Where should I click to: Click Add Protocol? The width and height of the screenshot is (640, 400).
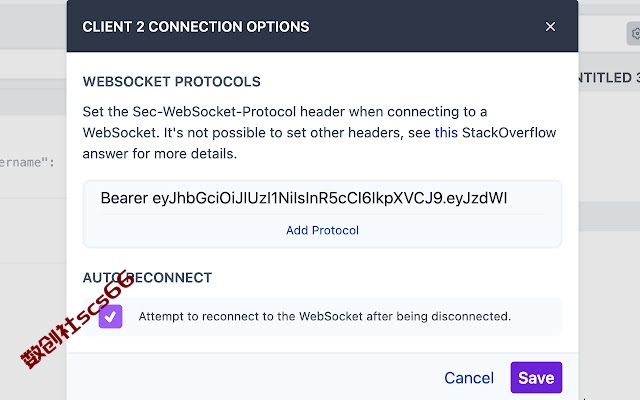click(322, 230)
